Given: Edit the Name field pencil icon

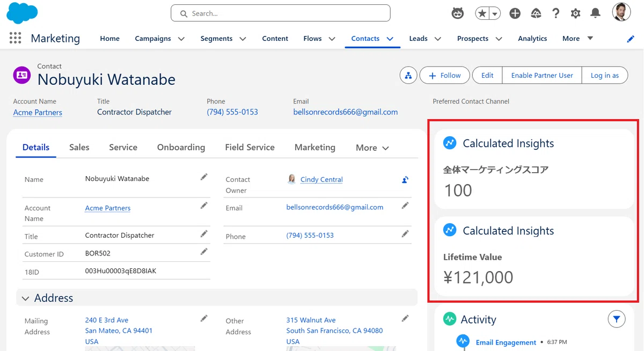Looking at the screenshot, I should click(204, 177).
